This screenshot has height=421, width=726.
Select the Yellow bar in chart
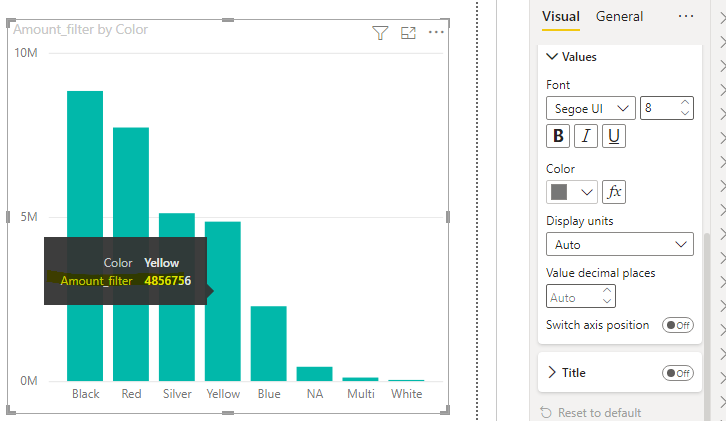pos(223,302)
